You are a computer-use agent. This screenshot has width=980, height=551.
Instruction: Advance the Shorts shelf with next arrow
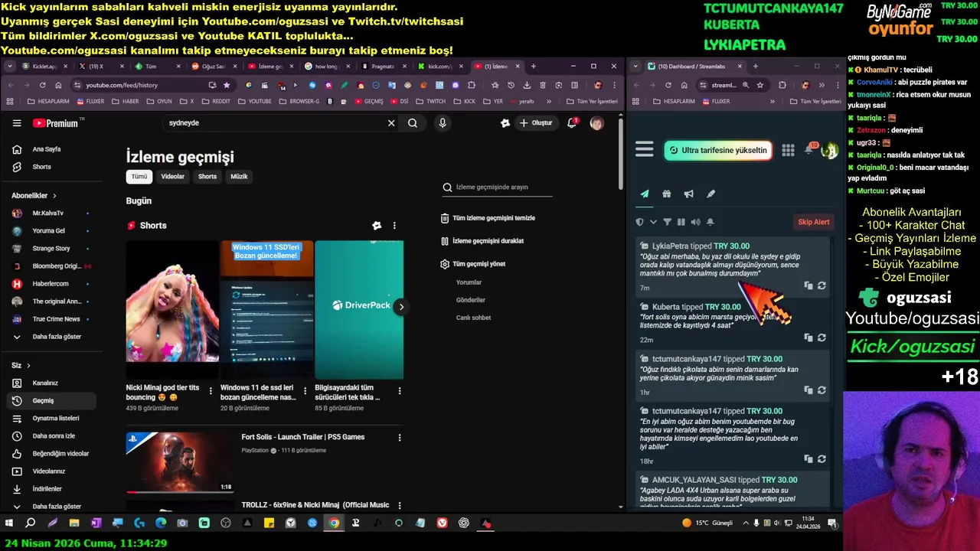pos(400,307)
